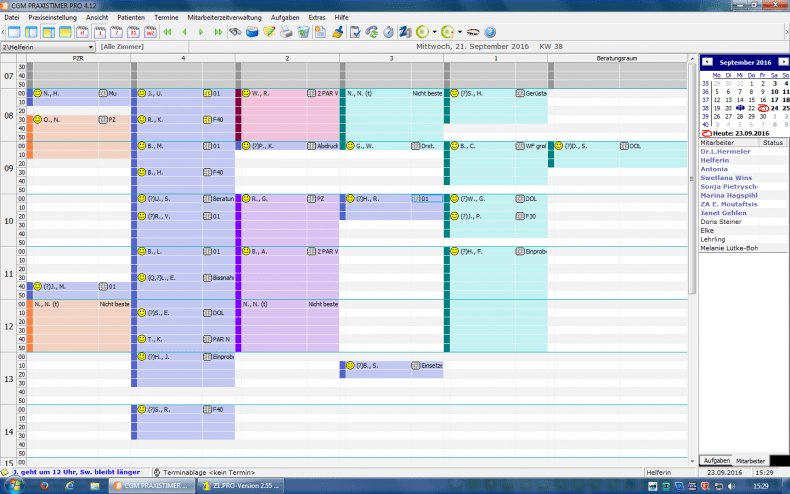Switch to the Mitarbeiter tab at bottom right
Screen dimensions: 790x494
tap(750, 461)
